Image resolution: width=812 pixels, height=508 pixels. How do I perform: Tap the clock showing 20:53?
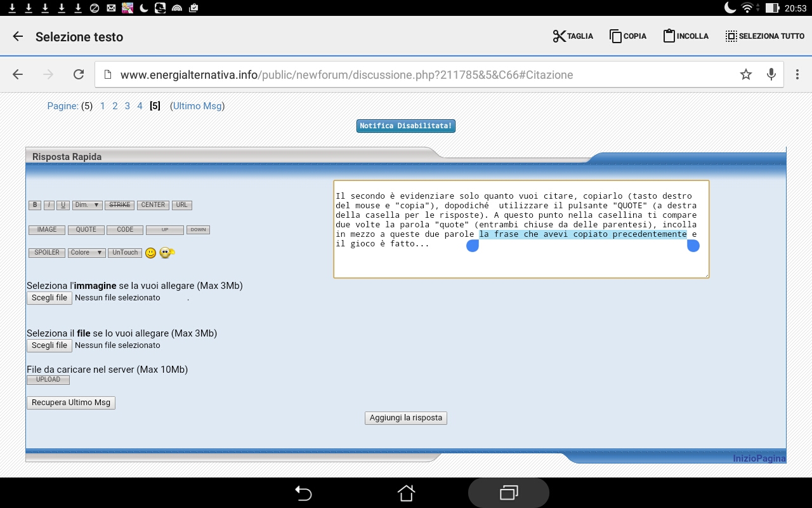tap(795, 8)
